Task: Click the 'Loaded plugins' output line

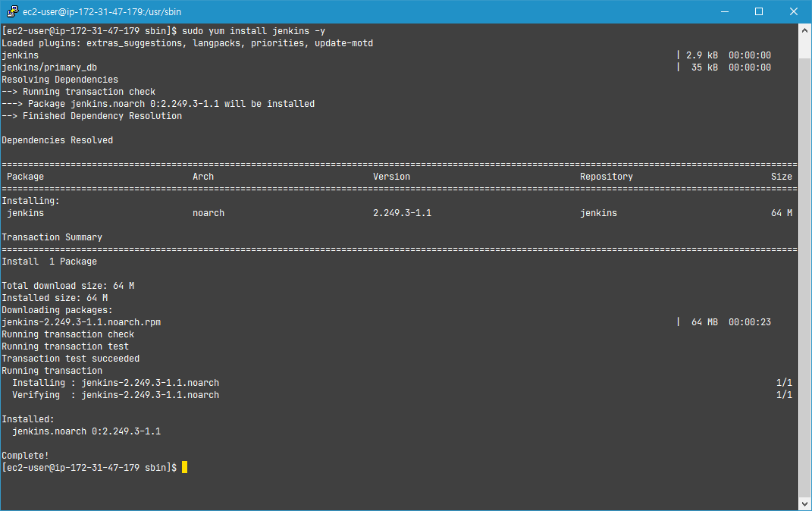Action: coord(187,43)
